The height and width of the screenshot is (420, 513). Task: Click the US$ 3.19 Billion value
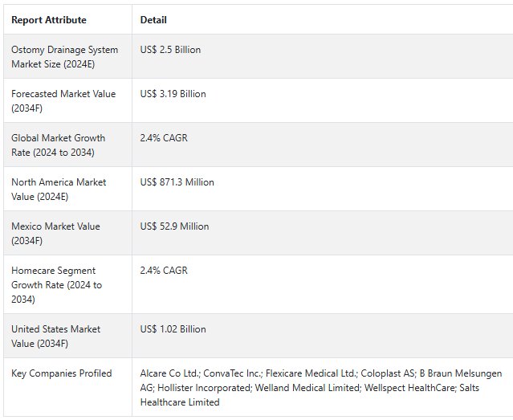click(173, 94)
